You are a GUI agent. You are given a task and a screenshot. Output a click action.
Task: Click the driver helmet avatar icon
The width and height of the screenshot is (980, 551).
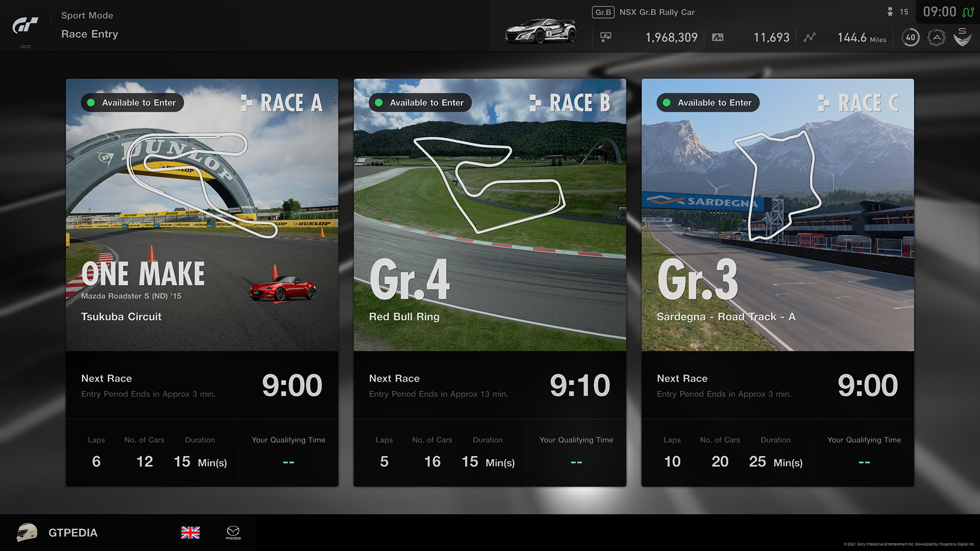27,533
